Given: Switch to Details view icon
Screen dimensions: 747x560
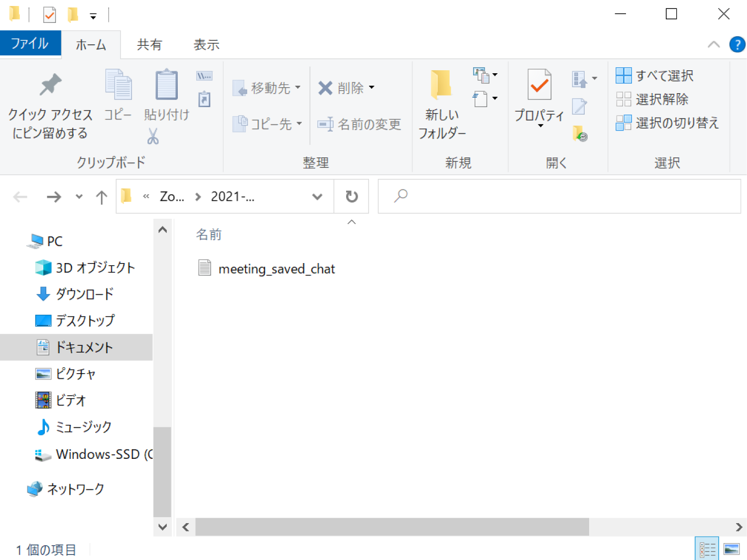Looking at the screenshot, I should point(707,549).
